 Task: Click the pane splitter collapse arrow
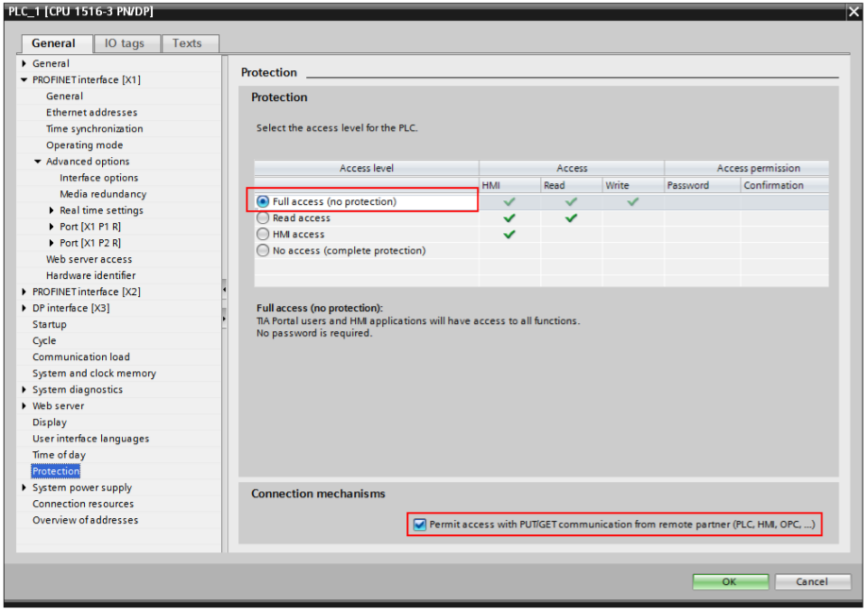pos(224,290)
